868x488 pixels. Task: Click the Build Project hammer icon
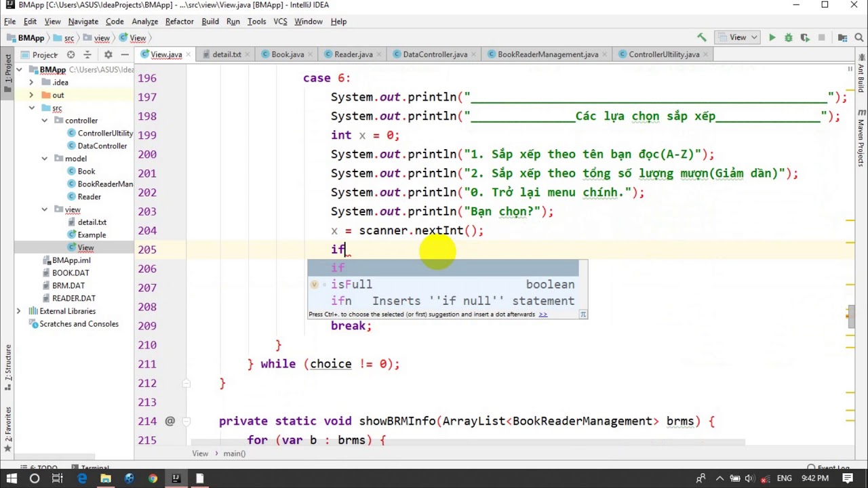[x=702, y=38]
